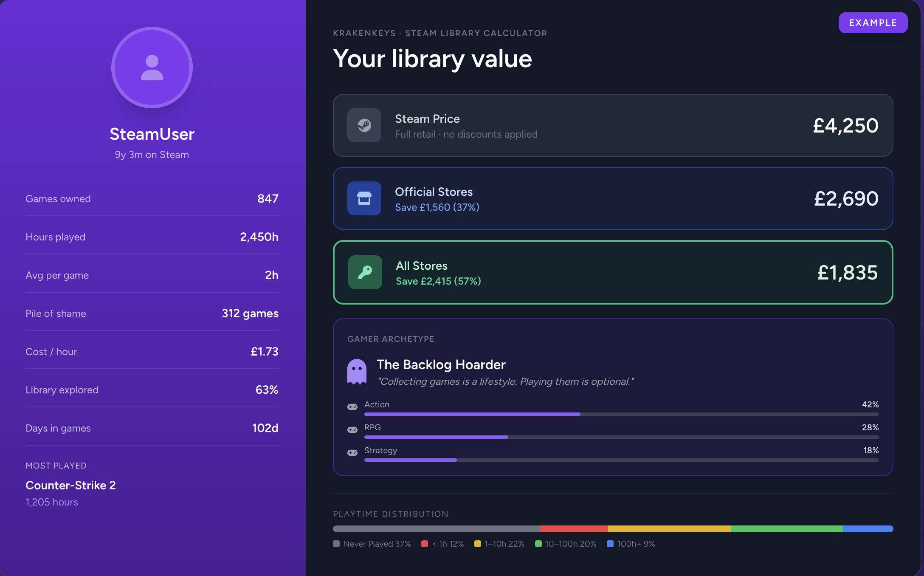Click the Avg per game value 2h
This screenshot has width=924, height=576.
tap(272, 275)
